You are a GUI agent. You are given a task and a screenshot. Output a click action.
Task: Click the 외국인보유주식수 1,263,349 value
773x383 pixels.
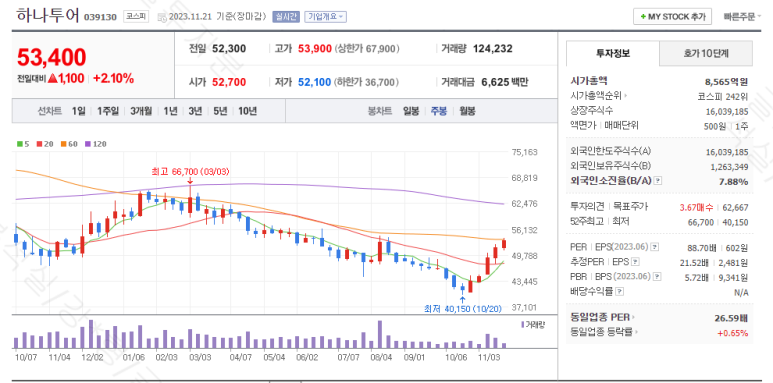tap(730, 167)
